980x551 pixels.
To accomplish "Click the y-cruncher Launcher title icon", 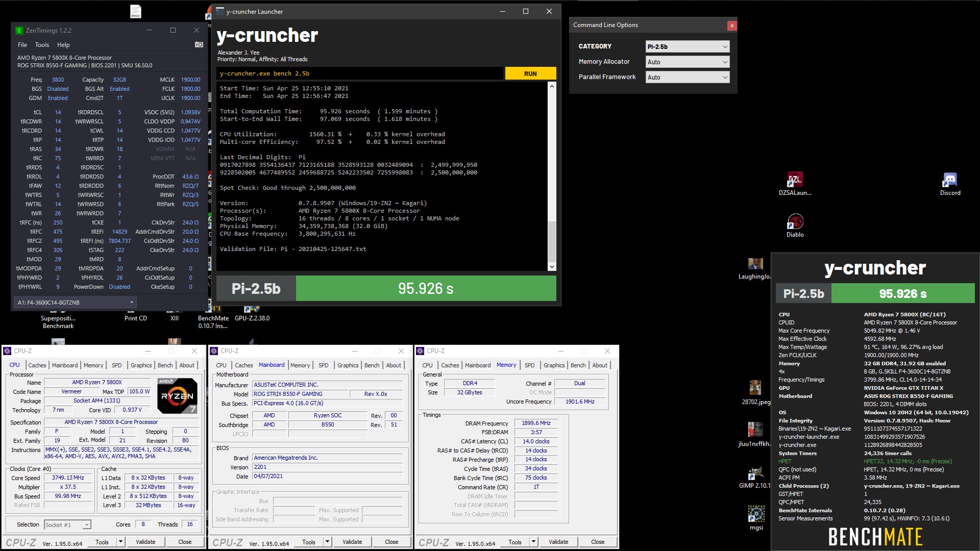I will [220, 11].
